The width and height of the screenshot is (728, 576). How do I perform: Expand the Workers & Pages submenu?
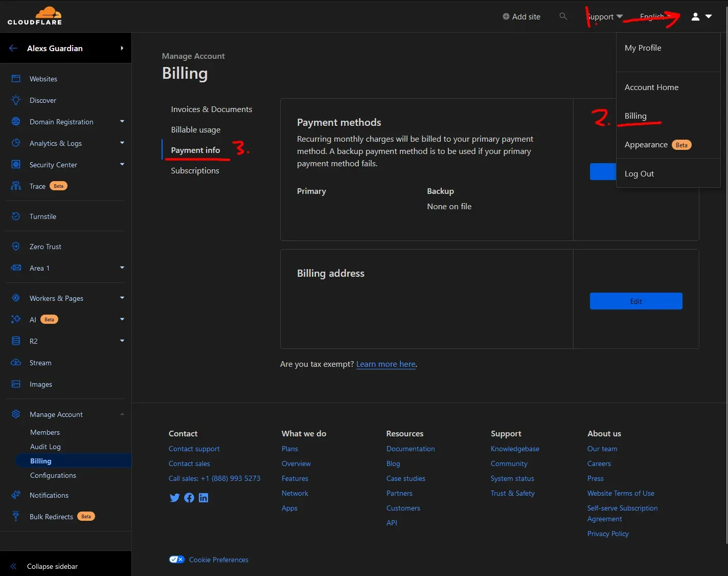pyautogui.click(x=122, y=298)
